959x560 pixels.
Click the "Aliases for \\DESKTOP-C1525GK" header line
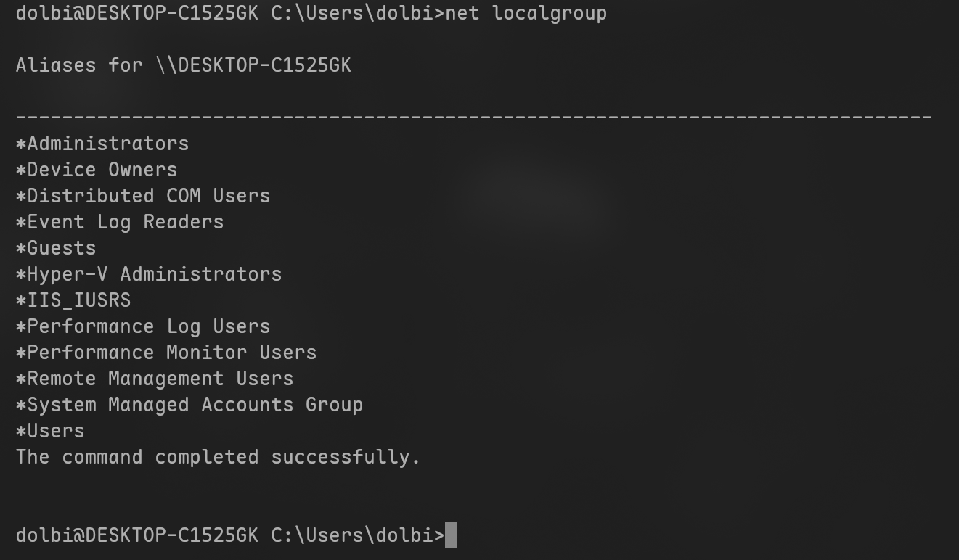coord(183,65)
